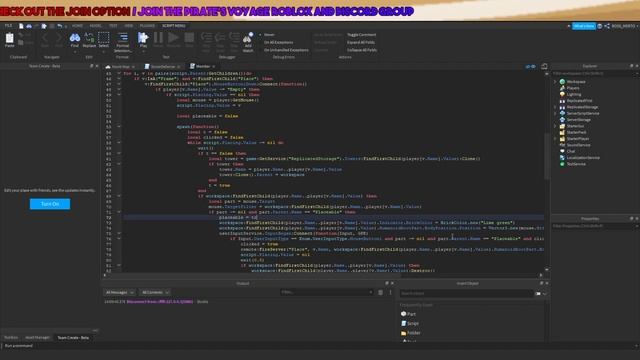Switch to the HOME ribbon tab
Screen dimensions: 640x360
(77, 26)
